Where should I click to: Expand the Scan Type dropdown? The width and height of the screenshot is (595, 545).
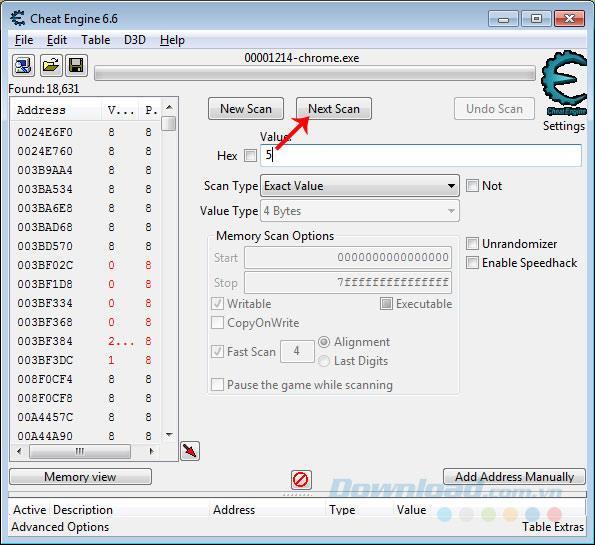[360, 186]
